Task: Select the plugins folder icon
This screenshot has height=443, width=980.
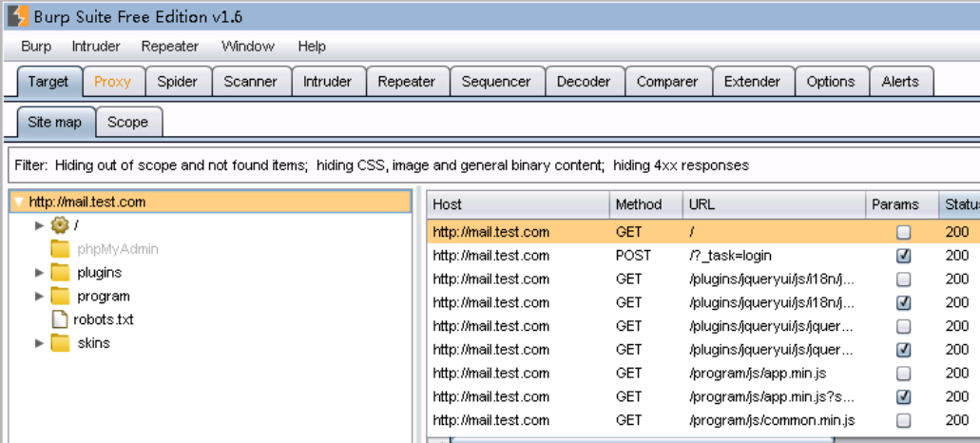Action: [x=60, y=273]
